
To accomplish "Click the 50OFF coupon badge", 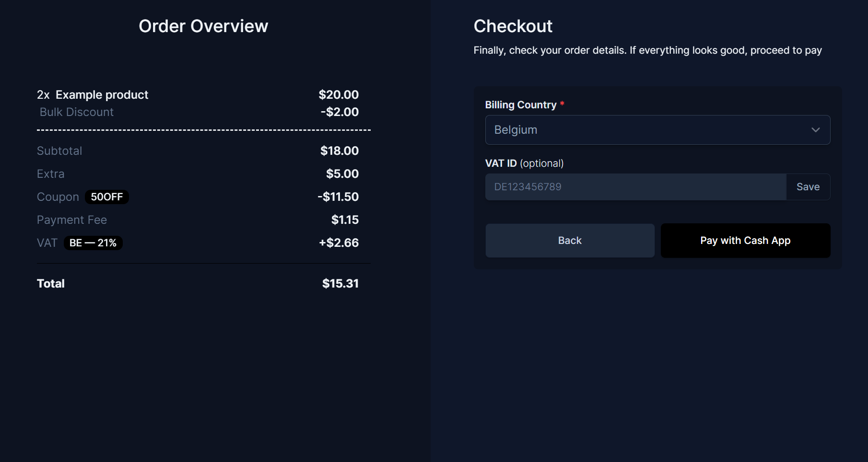I will click(x=107, y=197).
